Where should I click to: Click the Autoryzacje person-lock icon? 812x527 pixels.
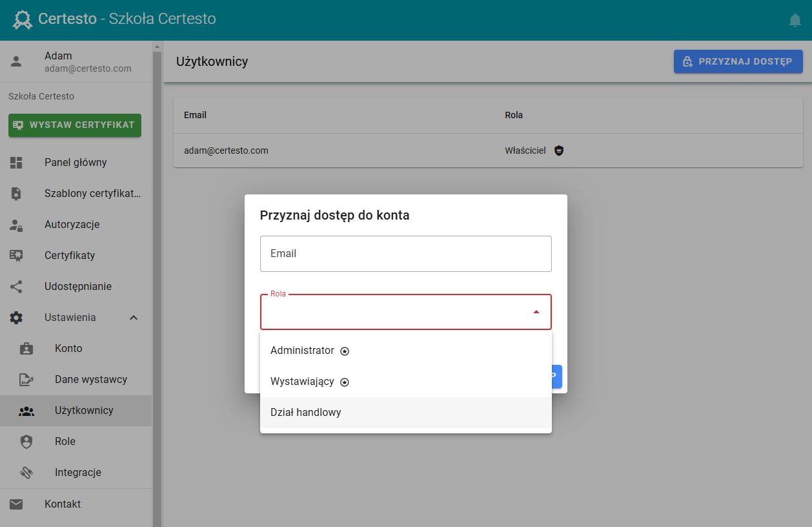[16, 225]
